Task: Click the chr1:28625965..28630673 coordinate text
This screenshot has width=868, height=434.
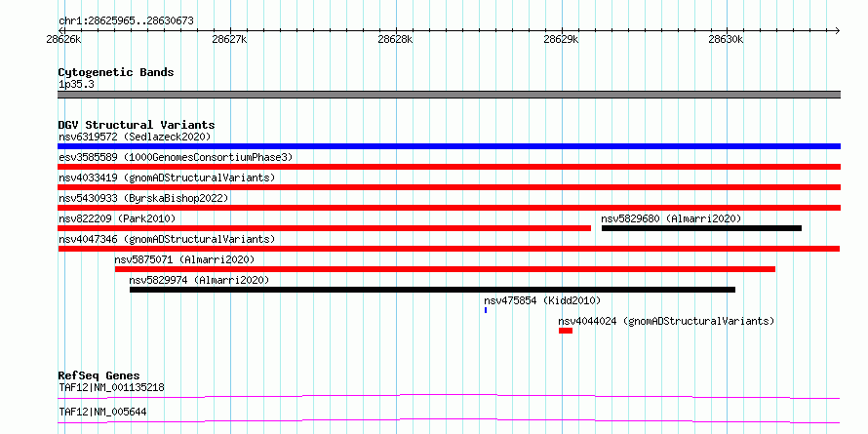Action: click(126, 21)
